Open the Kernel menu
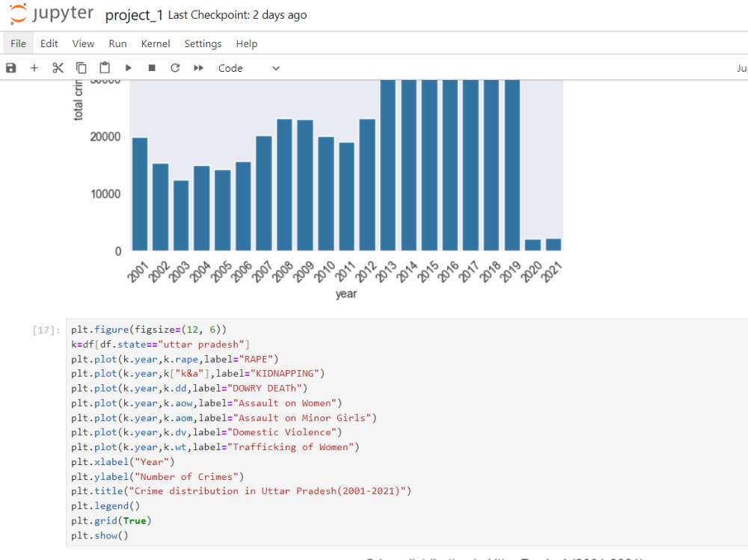748x560 pixels. 156,43
